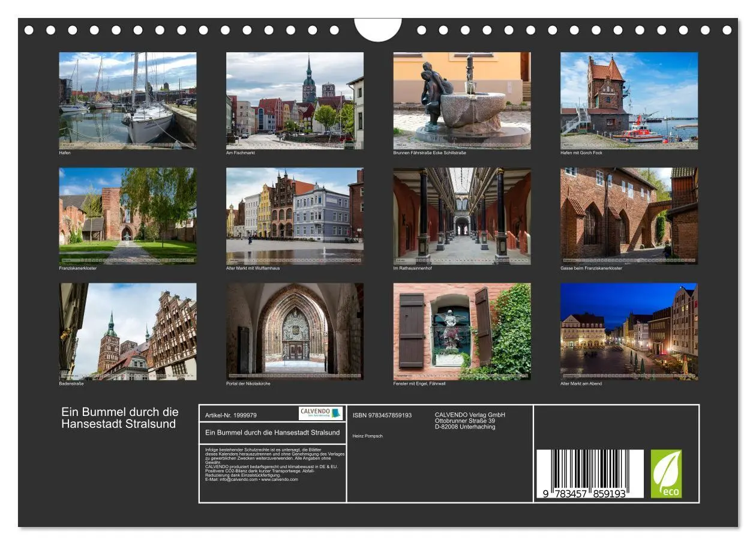Click the barcode 9783457859193

tap(589, 474)
